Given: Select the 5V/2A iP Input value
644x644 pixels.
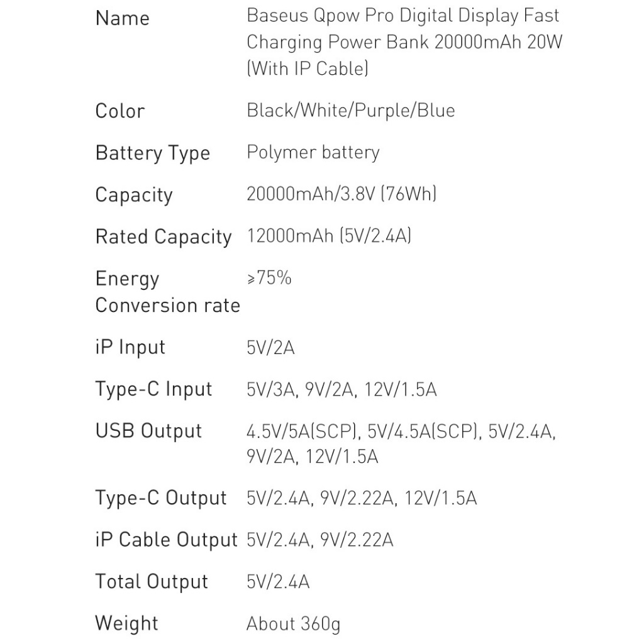Looking at the screenshot, I should (x=270, y=348).
